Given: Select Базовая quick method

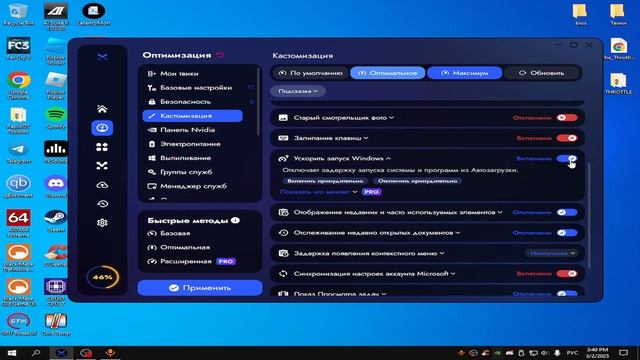Looking at the screenshot, I should (x=169, y=233).
